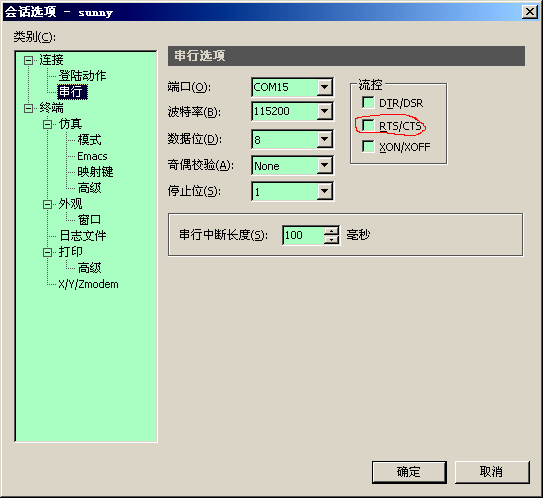
Task: Check the XON/XOFF flow control option
Action: (x=368, y=146)
